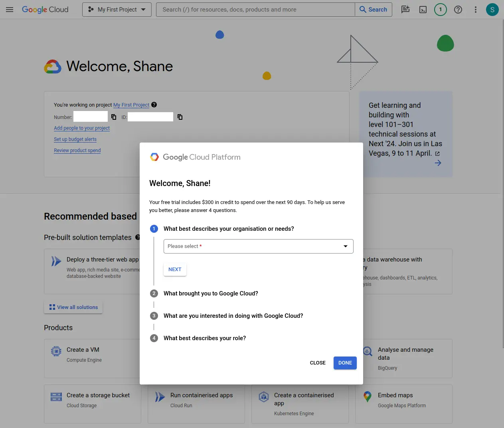Open Run containerised apps card
Viewport: 504px width, 428px height.
tap(196, 404)
